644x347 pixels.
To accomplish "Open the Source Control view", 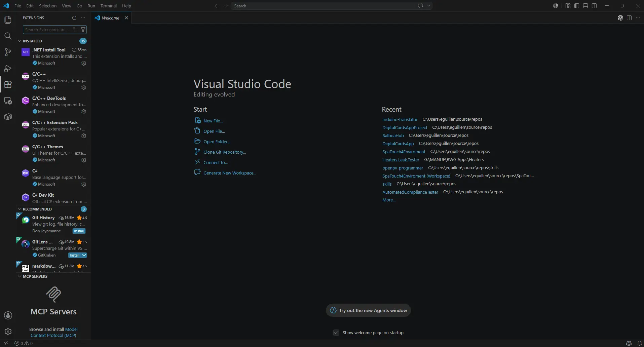I will [8, 52].
